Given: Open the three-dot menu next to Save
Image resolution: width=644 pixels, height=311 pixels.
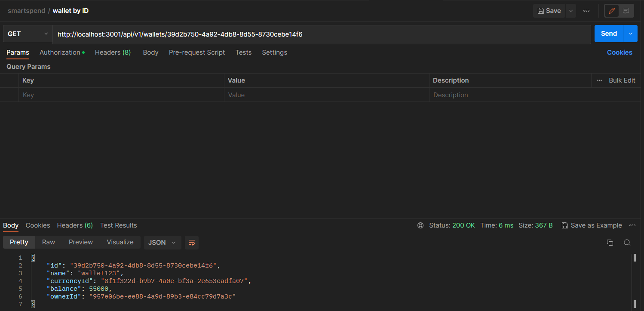Looking at the screenshot, I should [x=586, y=10].
